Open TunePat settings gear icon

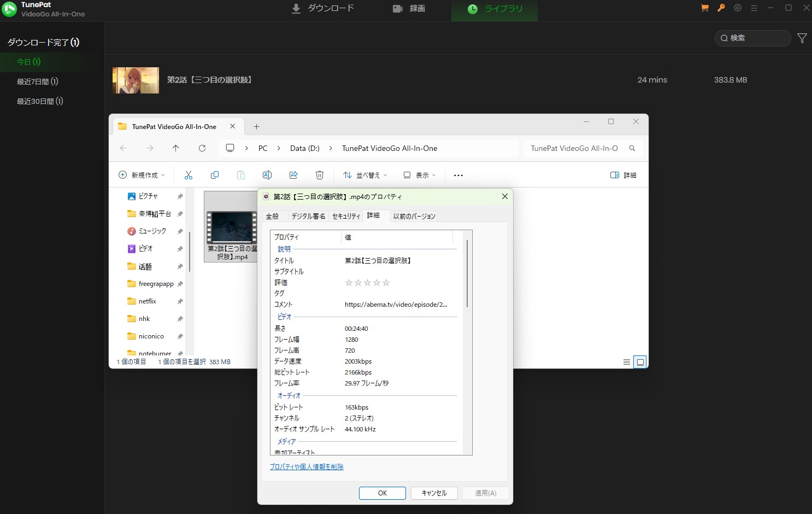click(738, 8)
